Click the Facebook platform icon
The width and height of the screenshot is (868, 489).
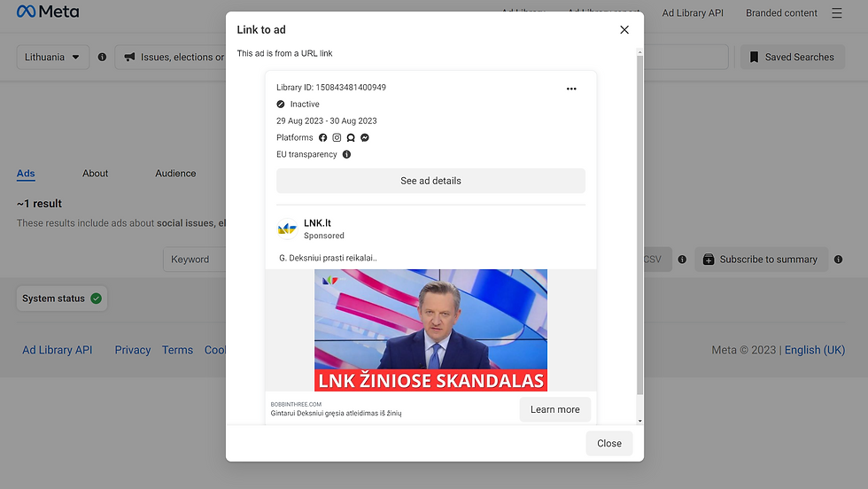322,137
